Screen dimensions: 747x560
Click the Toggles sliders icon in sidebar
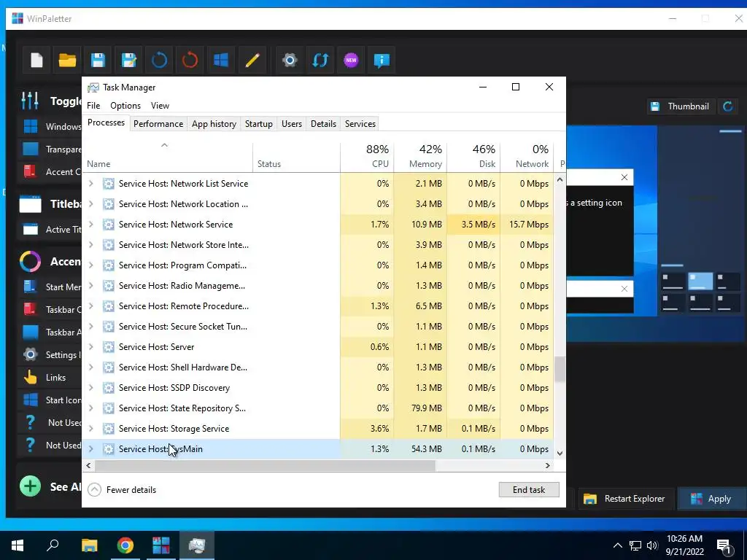point(30,101)
